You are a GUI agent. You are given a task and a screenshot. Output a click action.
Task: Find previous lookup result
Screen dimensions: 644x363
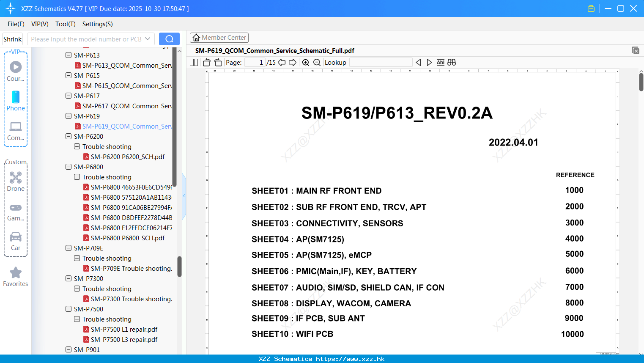[x=418, y=62]
